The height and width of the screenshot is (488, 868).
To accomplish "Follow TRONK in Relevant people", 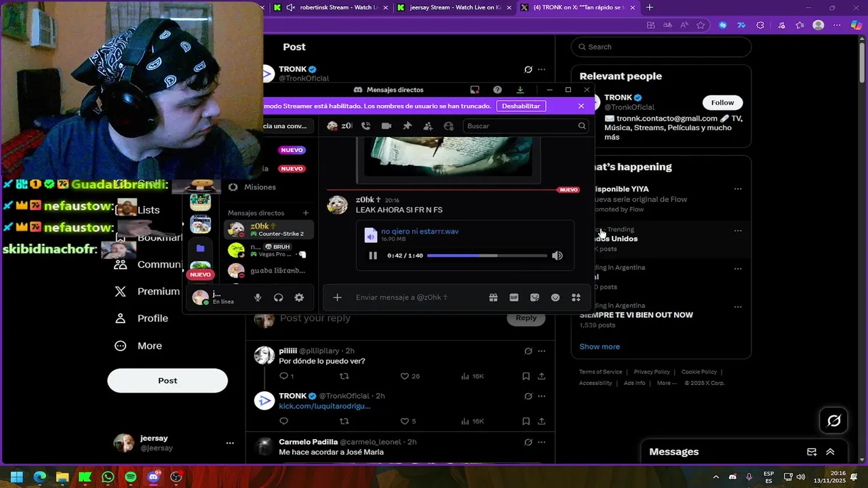I will [x=722, y=102].
